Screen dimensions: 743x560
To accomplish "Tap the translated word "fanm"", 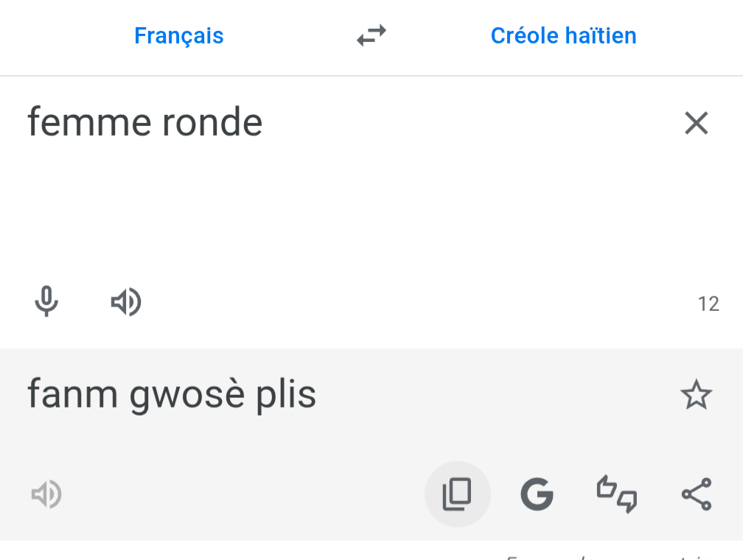I will tap(72, 395).
